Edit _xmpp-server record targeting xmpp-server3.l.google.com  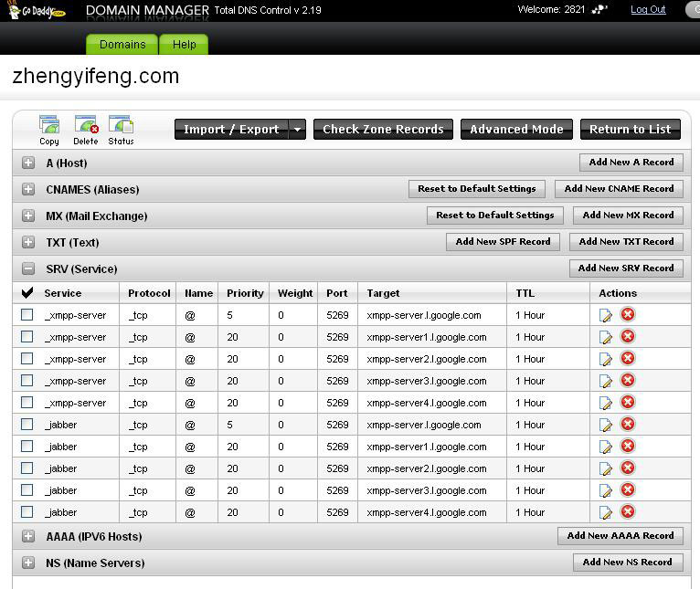click(605, 381)
